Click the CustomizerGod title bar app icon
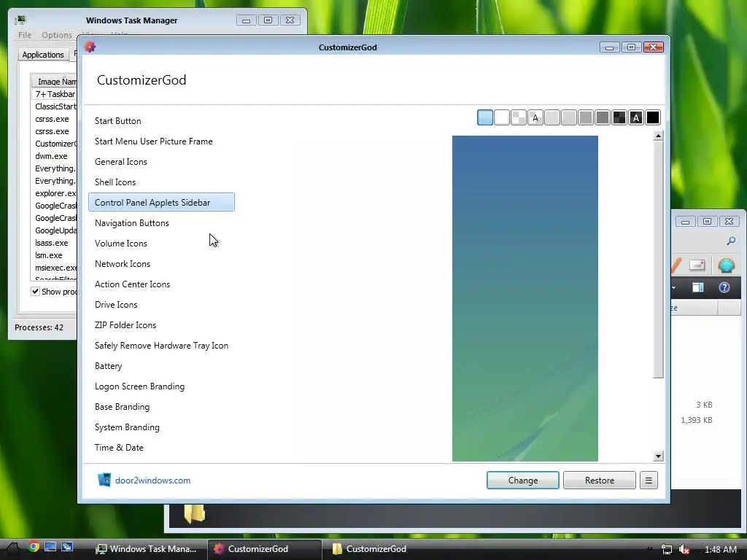The image size is (747, 560). tap(90, 47)
